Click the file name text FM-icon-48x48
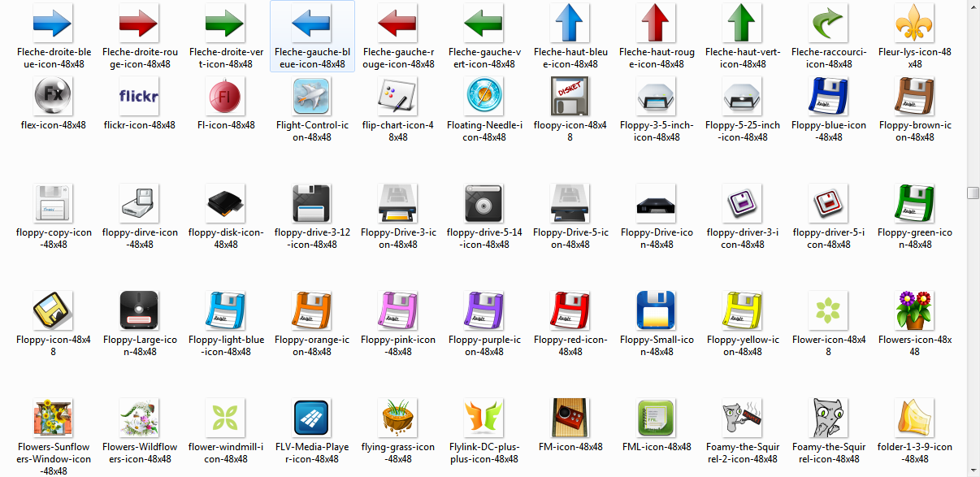980x477 pixels. click(570, 447)
